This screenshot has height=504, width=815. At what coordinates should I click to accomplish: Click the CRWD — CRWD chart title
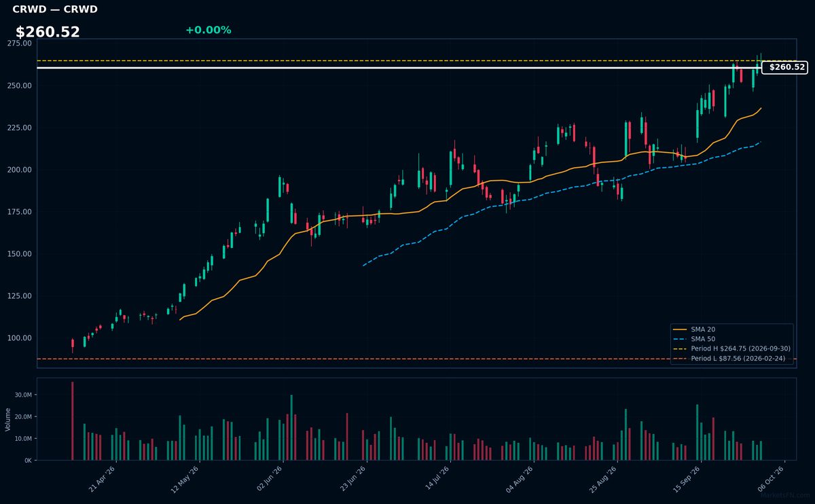[x=55, y=10]
